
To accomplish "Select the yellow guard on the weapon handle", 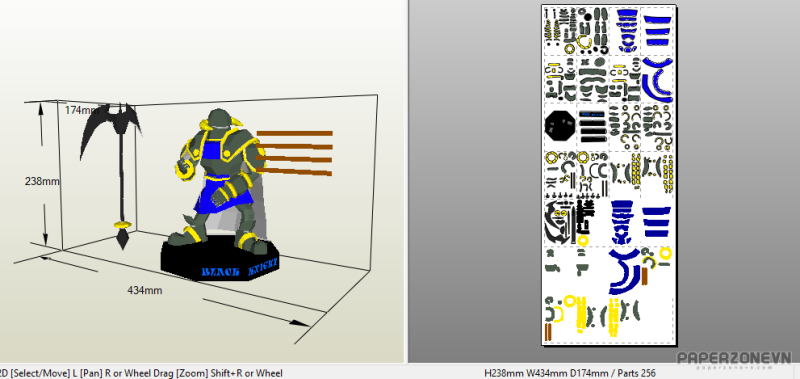I will [x=122, y=224].
